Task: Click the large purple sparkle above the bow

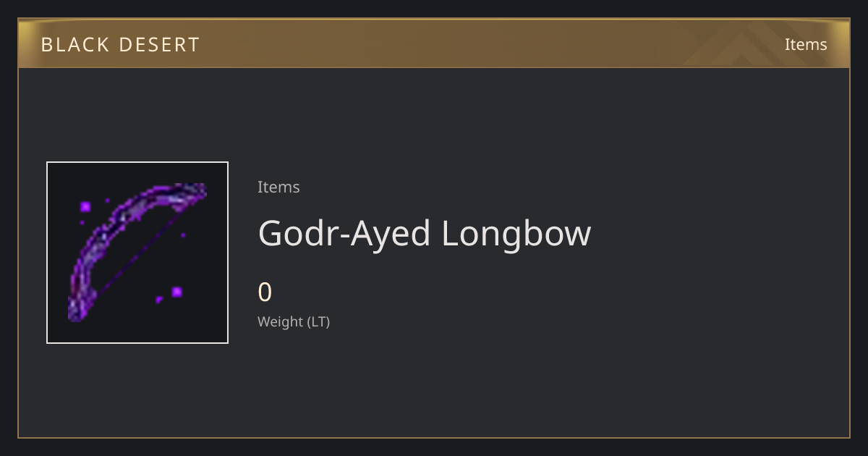Action: coord(85,207)
